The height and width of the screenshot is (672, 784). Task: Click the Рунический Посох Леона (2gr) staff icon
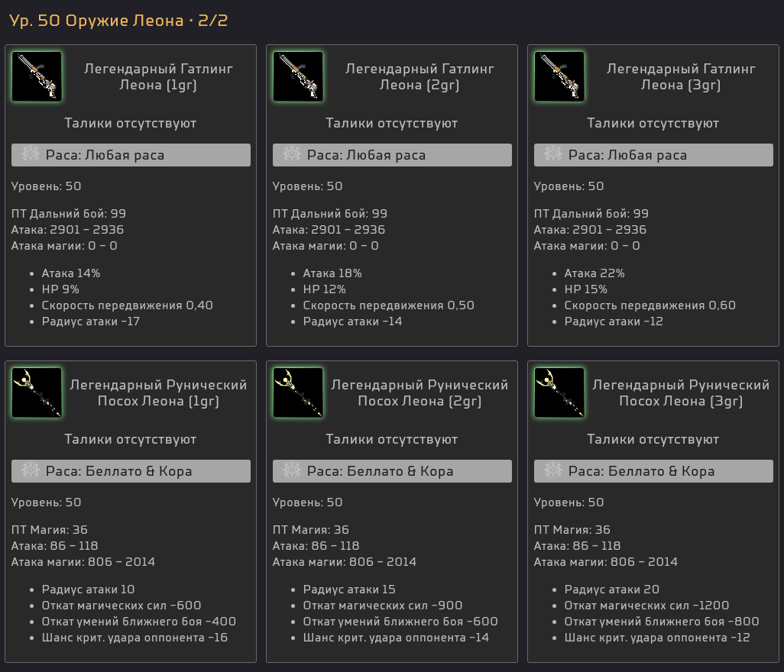[298, 393]
